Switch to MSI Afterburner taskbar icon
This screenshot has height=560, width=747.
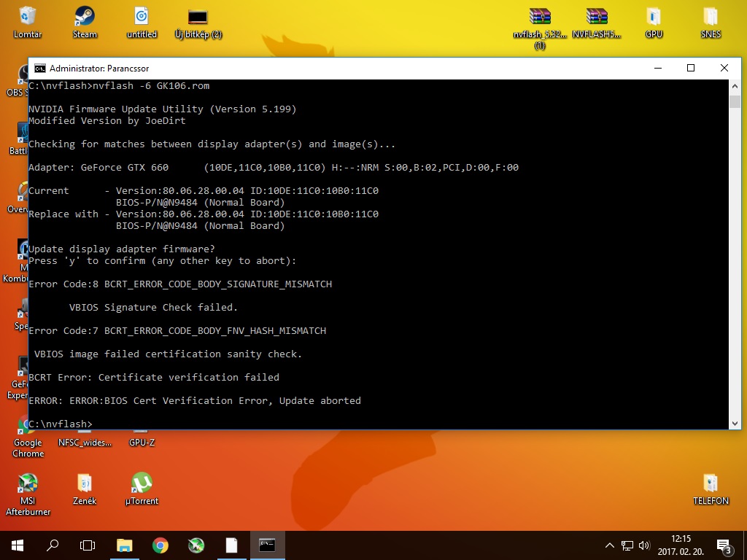click(196, 545)
